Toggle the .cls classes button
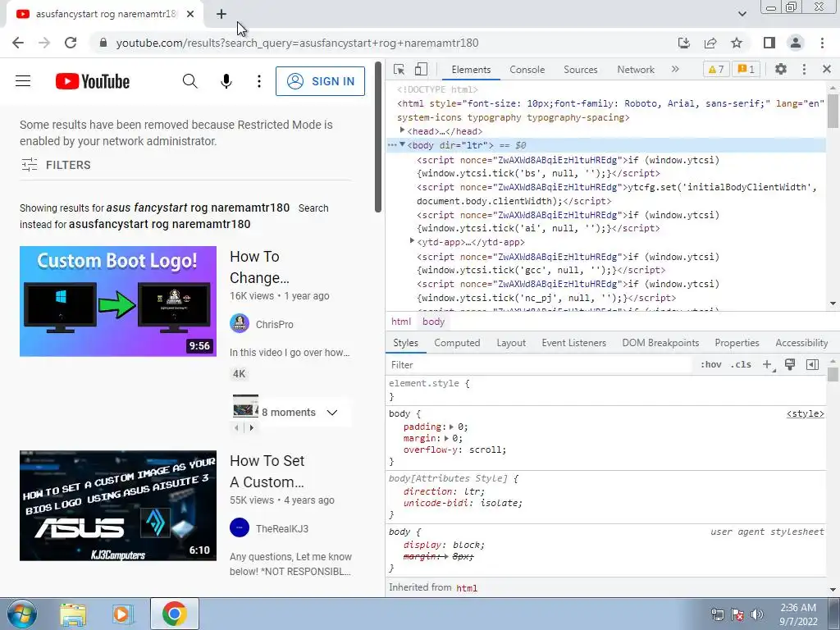The width and height of the screenshot is (840, 630). coord(741,365)
